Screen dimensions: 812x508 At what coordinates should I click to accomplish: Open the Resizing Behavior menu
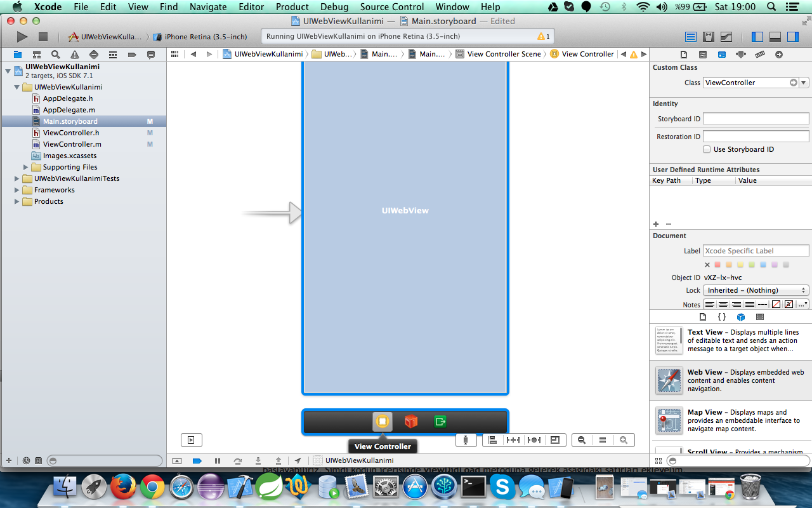[x=555, y=440]
